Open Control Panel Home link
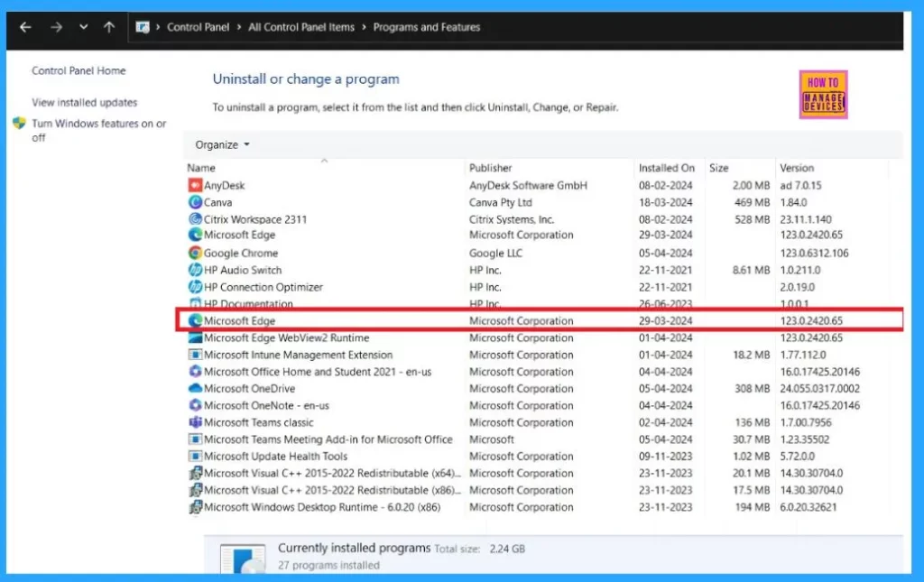This screenshot has height=582, width=924. [x=79, y=70]
